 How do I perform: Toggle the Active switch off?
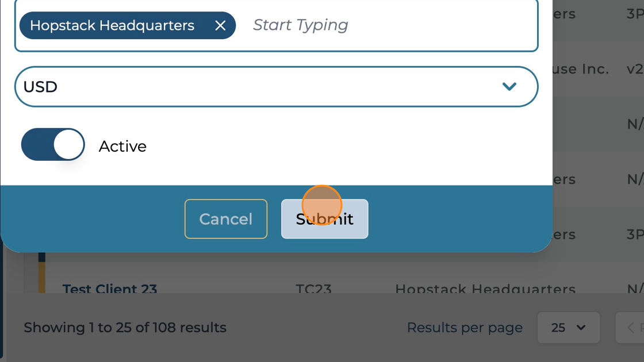(53, 144)
